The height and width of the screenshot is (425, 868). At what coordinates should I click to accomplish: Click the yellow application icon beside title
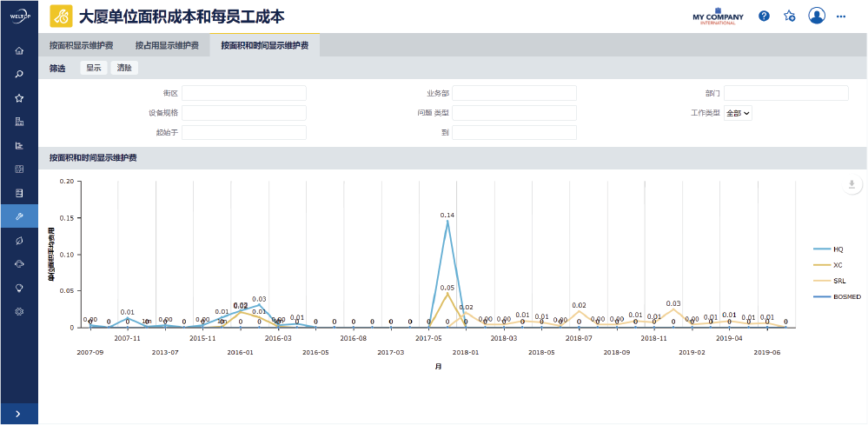click(x=62, y=17)
